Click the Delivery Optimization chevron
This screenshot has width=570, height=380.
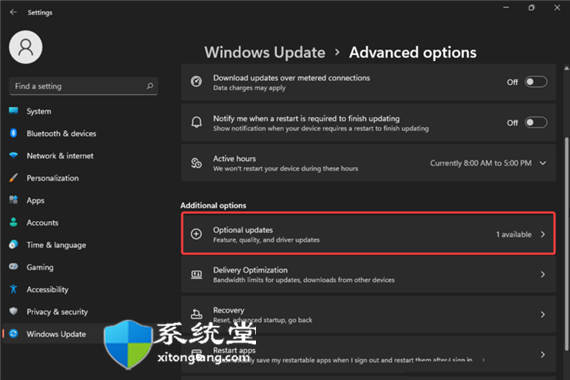pos(543,274)
